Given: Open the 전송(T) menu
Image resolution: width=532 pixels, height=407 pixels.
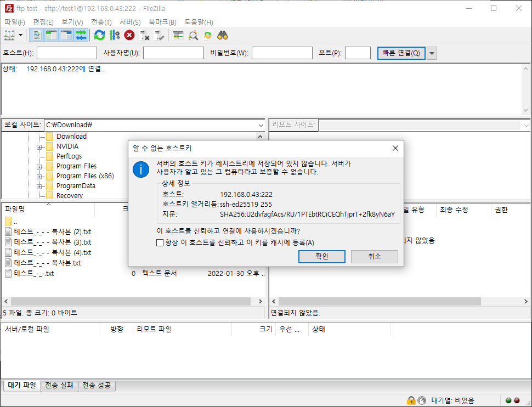Looking at the screenshot, I should click(101, 22).
